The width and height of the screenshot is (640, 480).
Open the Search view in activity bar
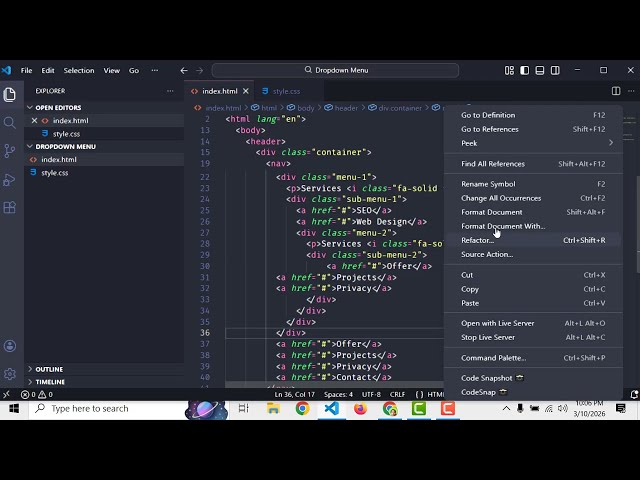tap(9, 122)
